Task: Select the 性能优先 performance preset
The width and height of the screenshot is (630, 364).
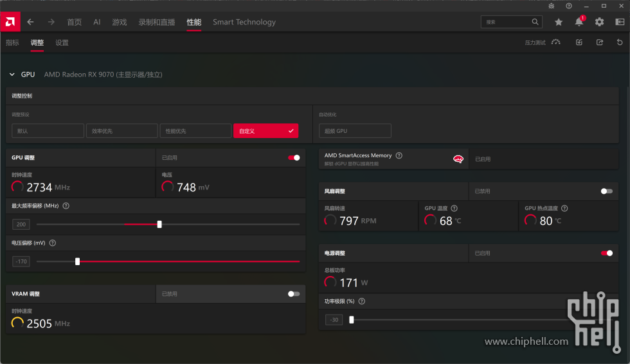Action: [x=195, y=131]
